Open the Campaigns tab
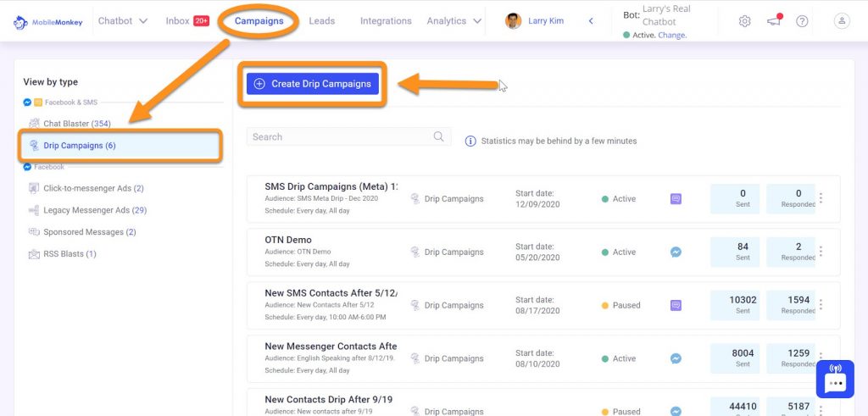 pyautogui.click(x=259, y=21)
